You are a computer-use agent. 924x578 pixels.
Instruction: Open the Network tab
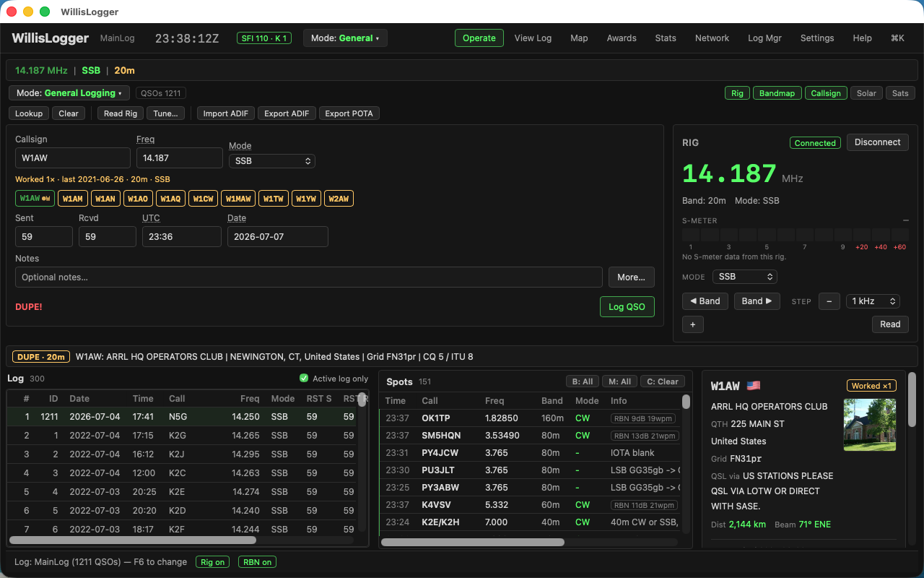tap(712, 38)
